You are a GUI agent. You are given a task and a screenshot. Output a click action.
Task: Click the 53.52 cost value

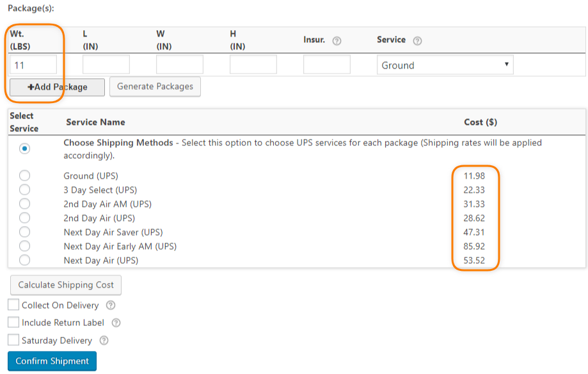[x=474, y=260]
